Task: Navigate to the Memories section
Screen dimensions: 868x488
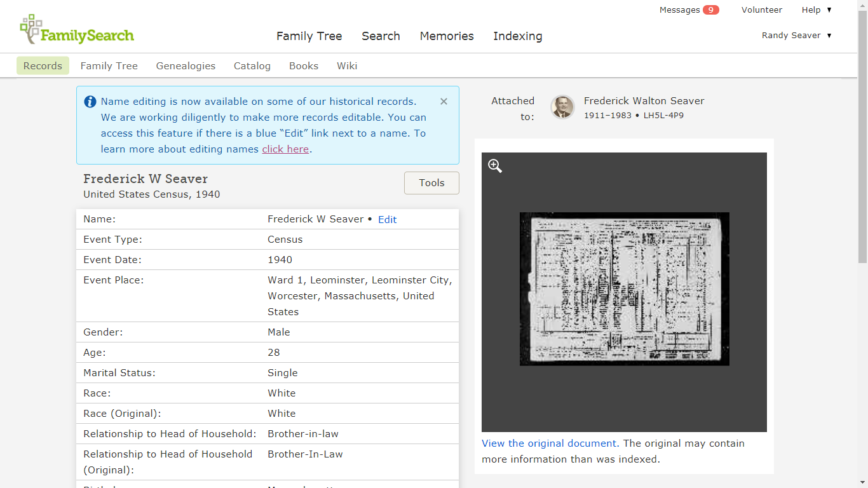Action: [446, 36]
